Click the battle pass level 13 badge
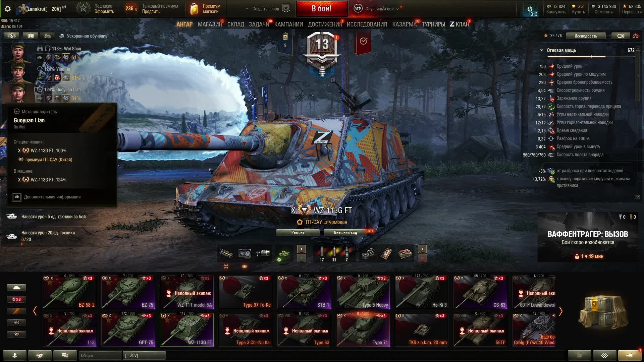The height and width of the screenshot is (362, 644). pyautogui.click(x=322, y=54)
